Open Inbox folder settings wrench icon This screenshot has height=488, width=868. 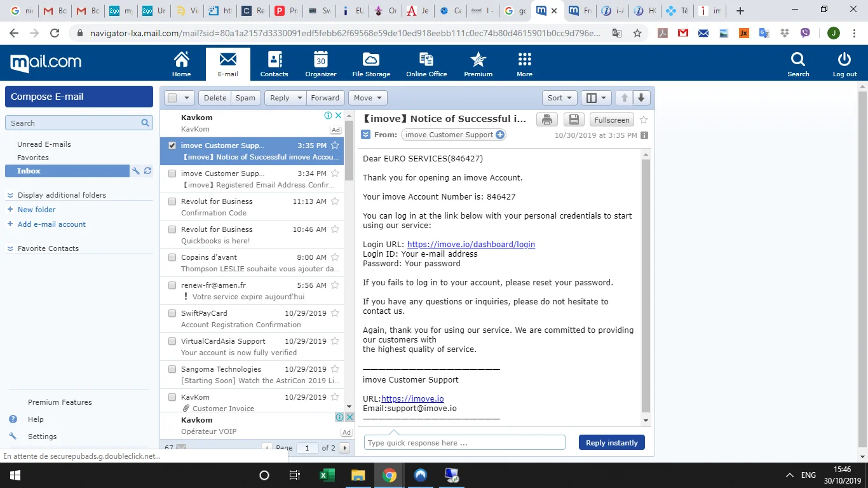click(135, 171)
